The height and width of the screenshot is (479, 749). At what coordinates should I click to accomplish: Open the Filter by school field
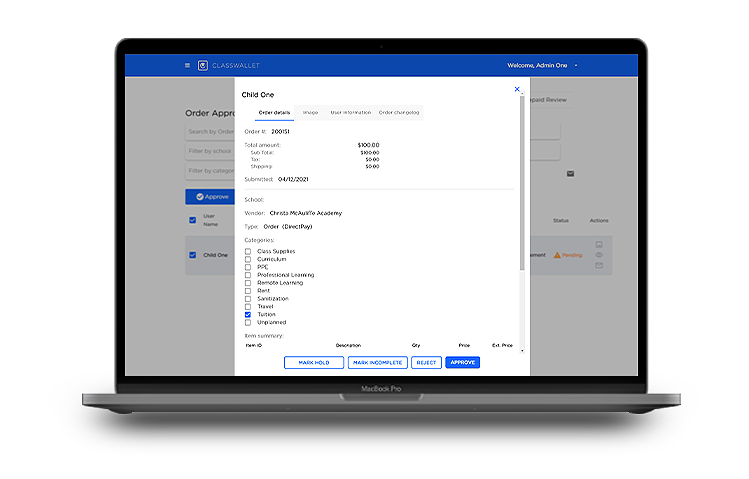[210, 151]
